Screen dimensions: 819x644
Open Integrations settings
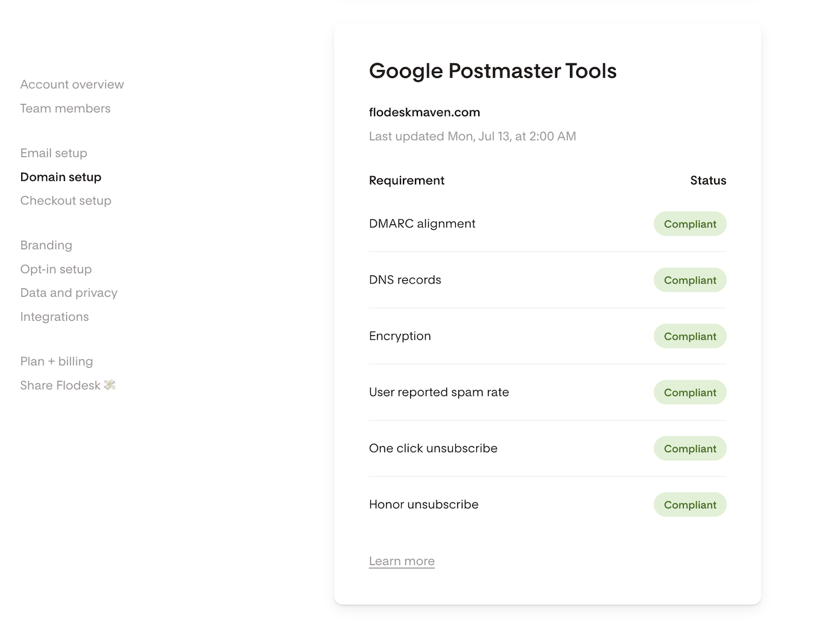(x=54, y=317)
